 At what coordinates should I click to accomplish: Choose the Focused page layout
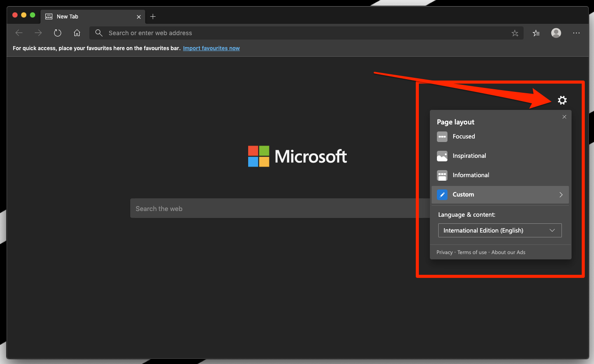click(x=500, y=136)
